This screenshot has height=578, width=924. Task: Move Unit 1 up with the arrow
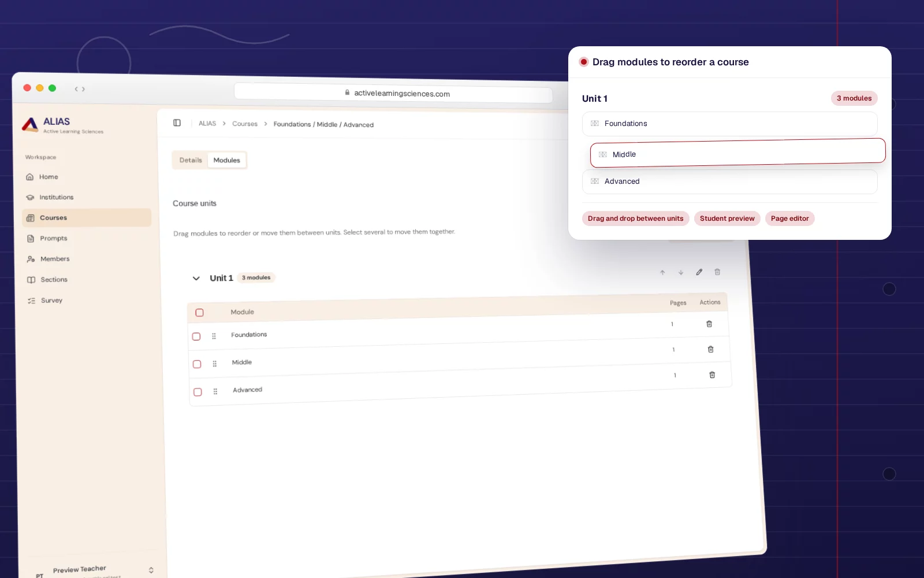[662, 273]
